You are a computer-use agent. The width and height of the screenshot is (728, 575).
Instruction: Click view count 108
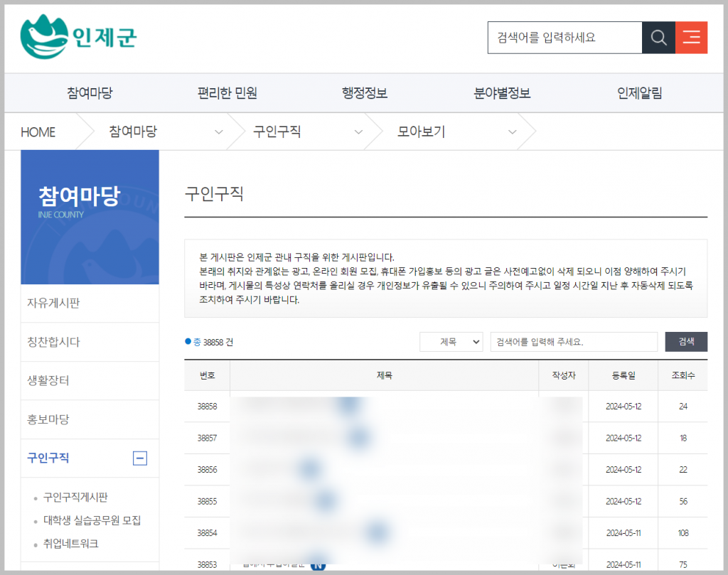683,533
